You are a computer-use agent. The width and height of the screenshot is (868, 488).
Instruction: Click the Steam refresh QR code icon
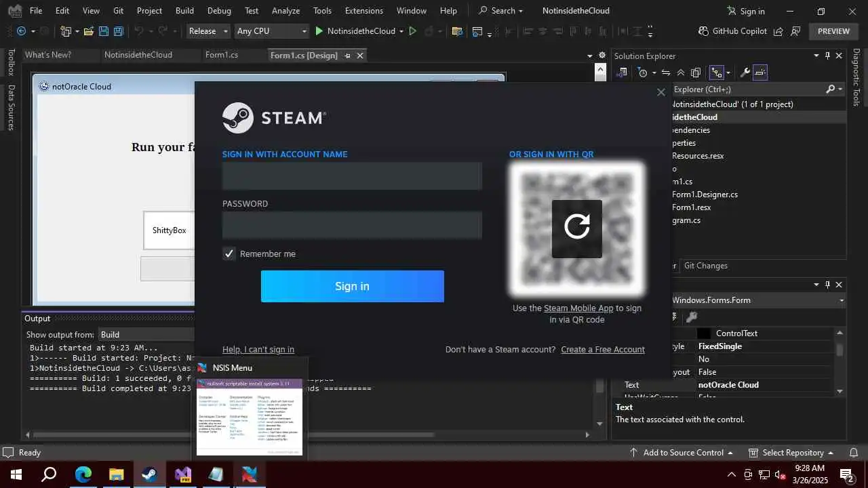coord(577,229)
